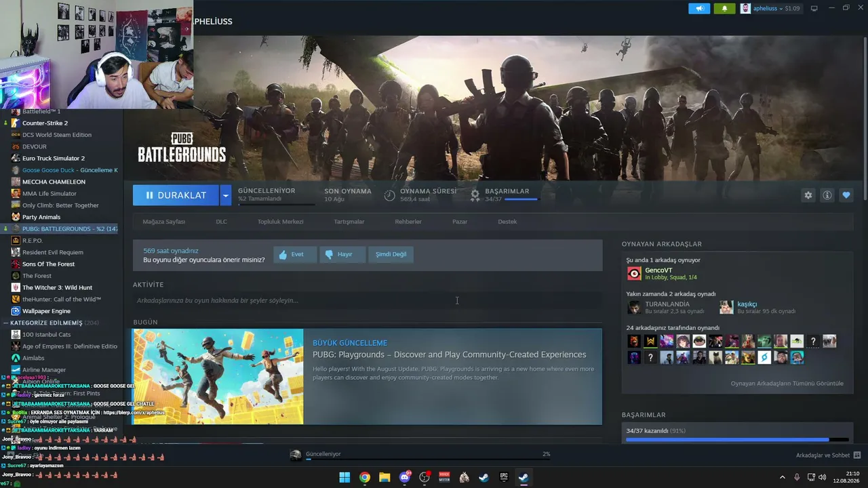
Task: Open the DLC tab
Action: (221, 222)
